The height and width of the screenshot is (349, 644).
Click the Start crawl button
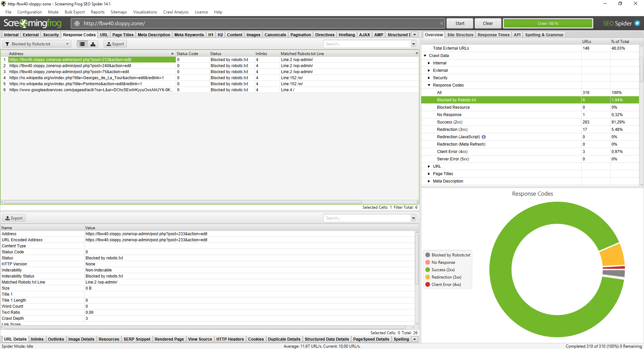click(460, 23)
